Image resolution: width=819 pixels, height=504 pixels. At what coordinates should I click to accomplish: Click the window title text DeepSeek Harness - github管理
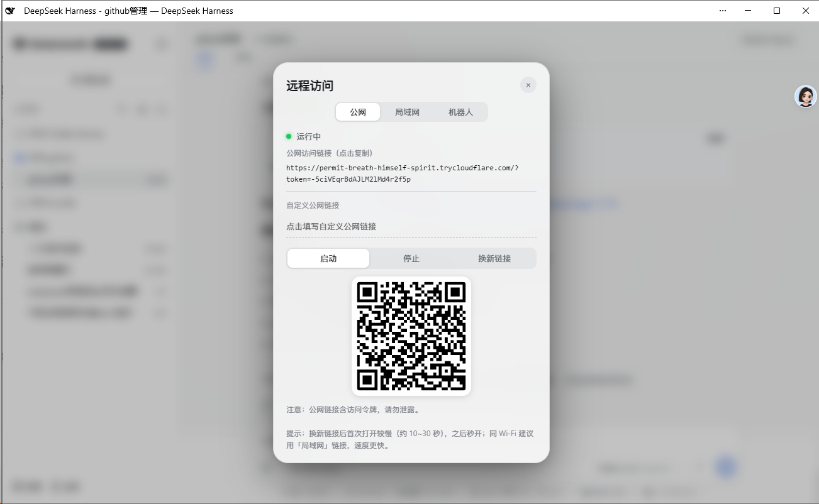(128, 11)
